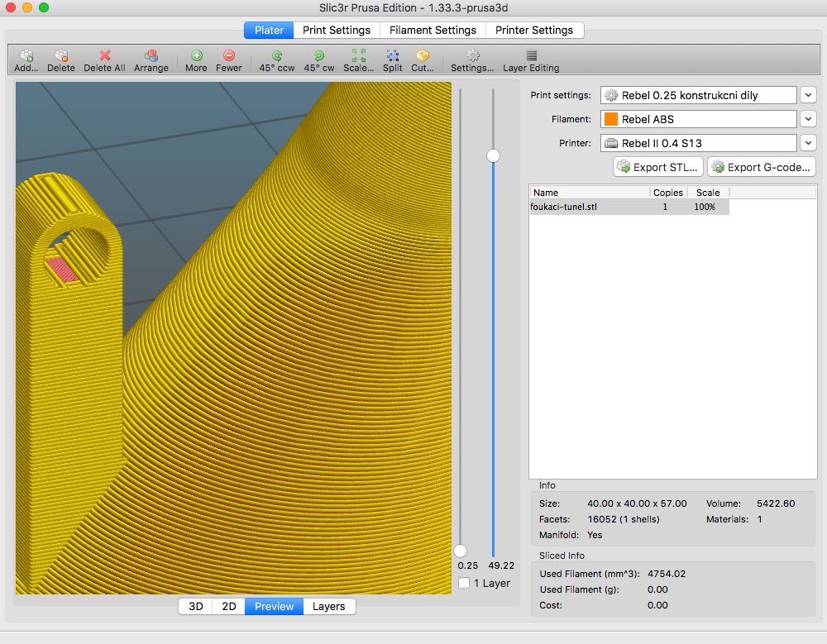The width and height of the screenshot is (827, 644).
Task: Reduce copies using the Fewer icon
Action: 229,56
